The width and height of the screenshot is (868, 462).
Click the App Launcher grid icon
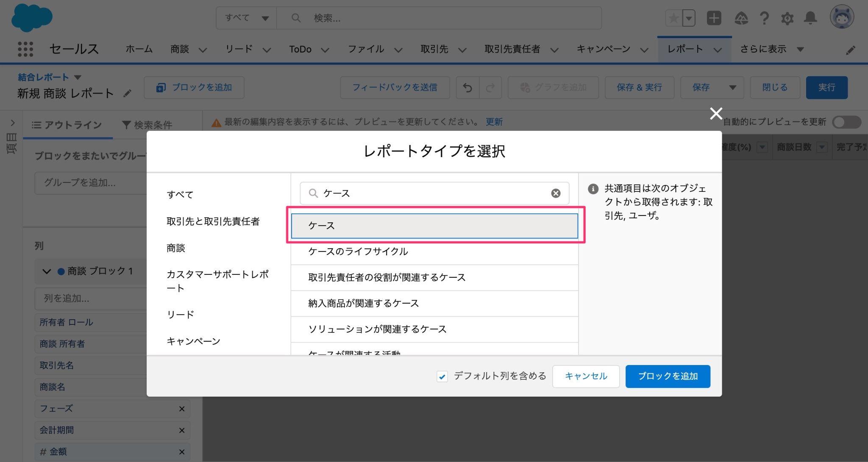coord(25,49)
